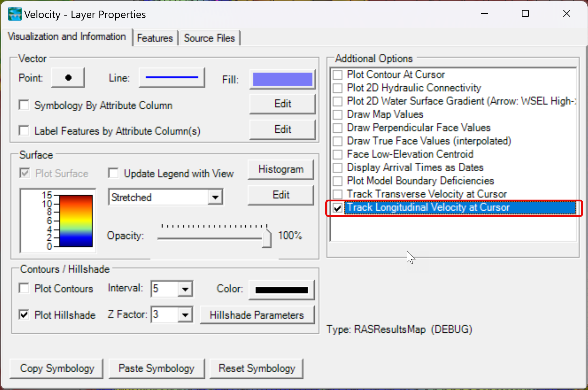This screenshot has height=390, width=588.
Task: Uncheck Track Longitudinal Velocity at Cursor
Action: (338, 208)
